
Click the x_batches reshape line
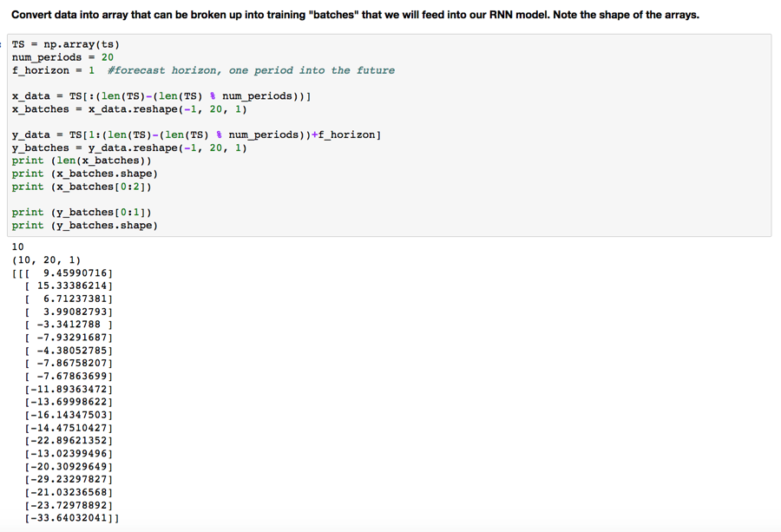point(129,109)
